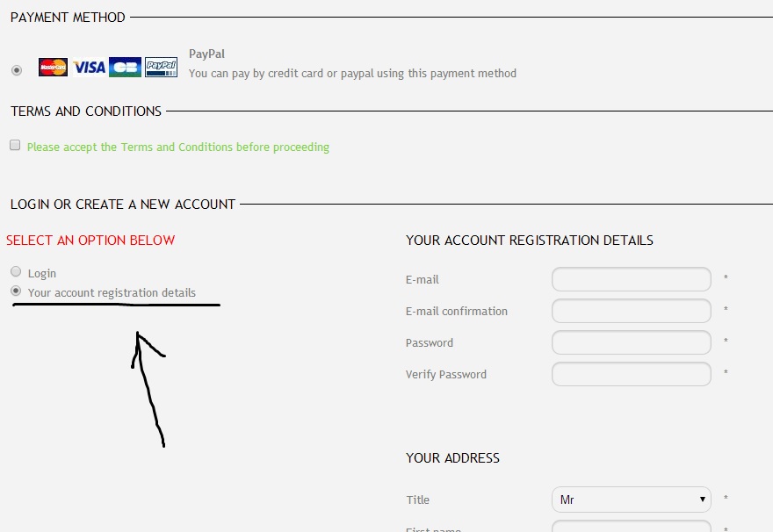Click the PayPal logo icon

tap(161, 68)
